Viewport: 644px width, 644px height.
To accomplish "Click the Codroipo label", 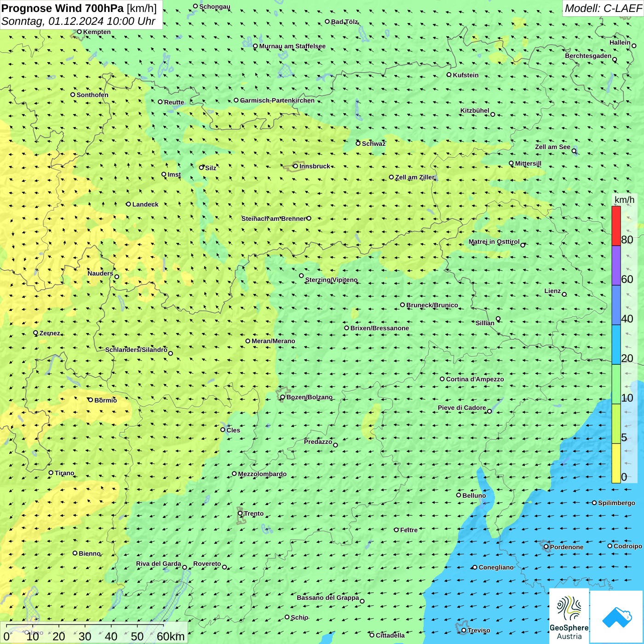I will pos(628,546).
